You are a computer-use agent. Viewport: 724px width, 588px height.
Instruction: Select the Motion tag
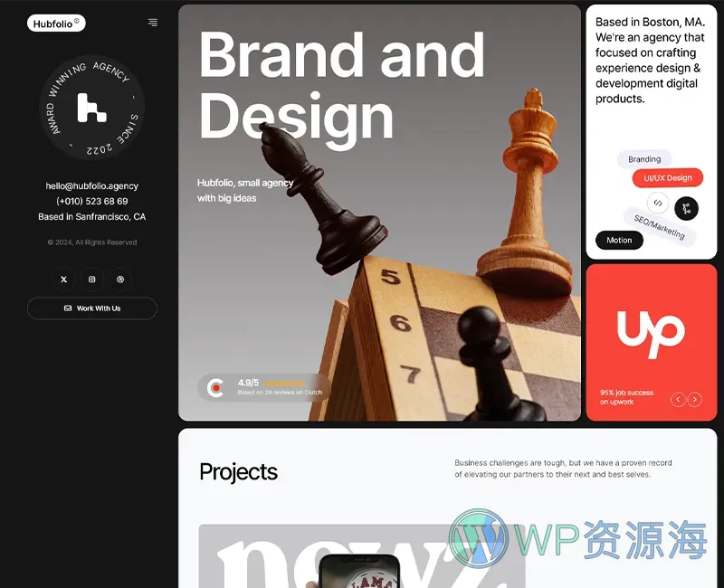click(619, 240)
